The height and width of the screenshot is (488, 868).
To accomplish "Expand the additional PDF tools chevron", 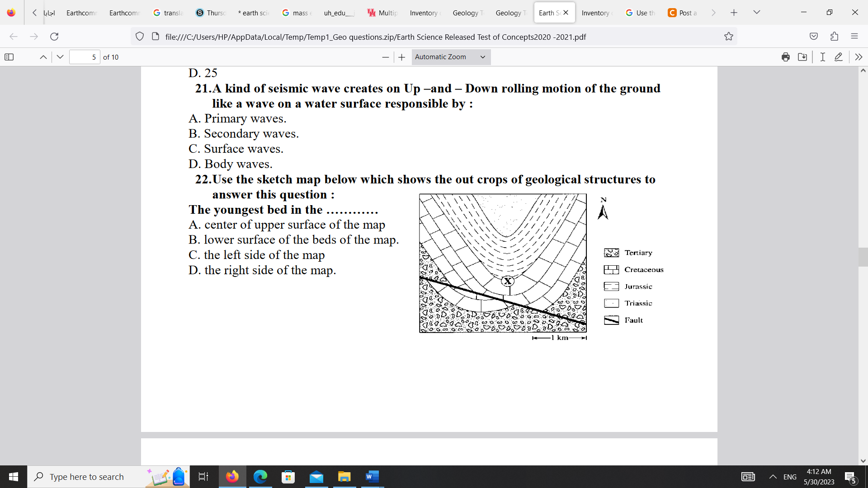I will click(859, 57).
